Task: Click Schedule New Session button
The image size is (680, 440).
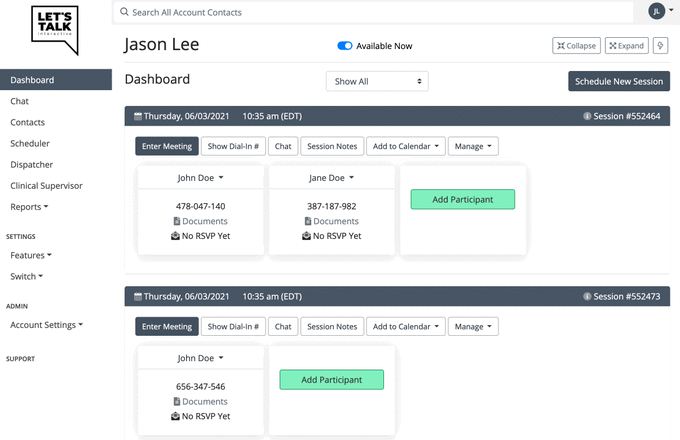Action: [x=618, y=81]
